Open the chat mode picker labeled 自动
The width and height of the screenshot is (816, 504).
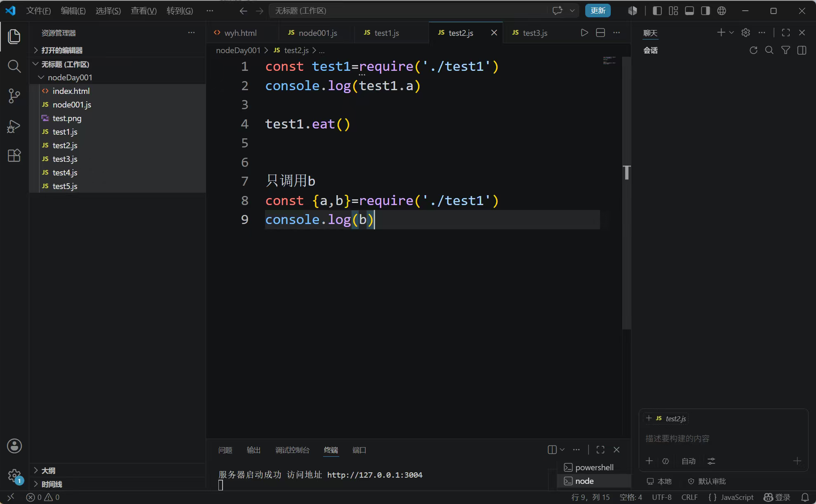pyautogui.click(x=688, y=461)
